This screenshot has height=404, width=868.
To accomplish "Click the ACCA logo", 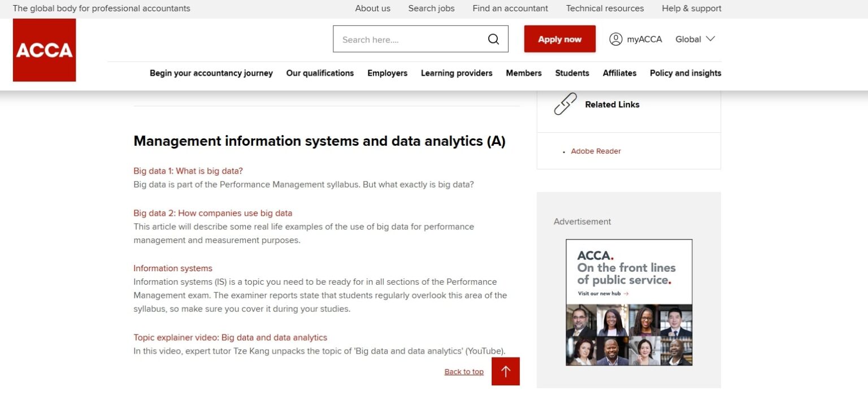I will (44, 50).
